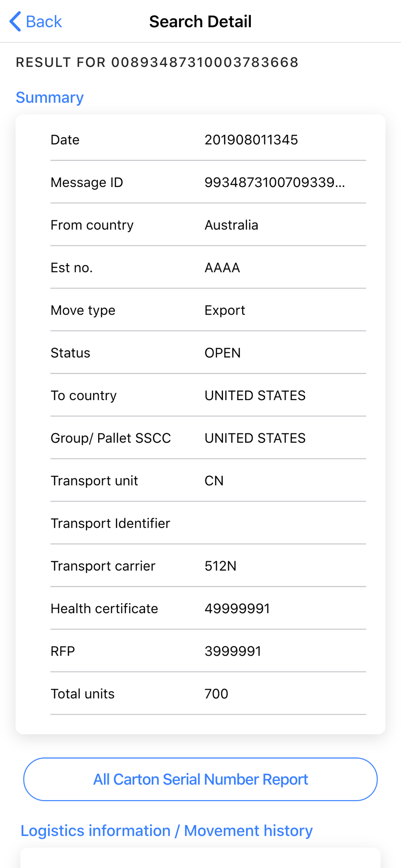Tap the To country UNITED STATES value

click(x=255, y=395)
